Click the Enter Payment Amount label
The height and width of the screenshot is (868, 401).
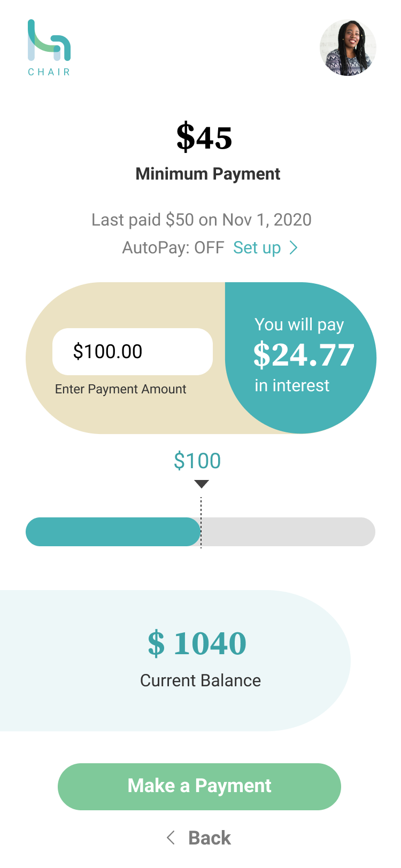click(x=121, y=389)
